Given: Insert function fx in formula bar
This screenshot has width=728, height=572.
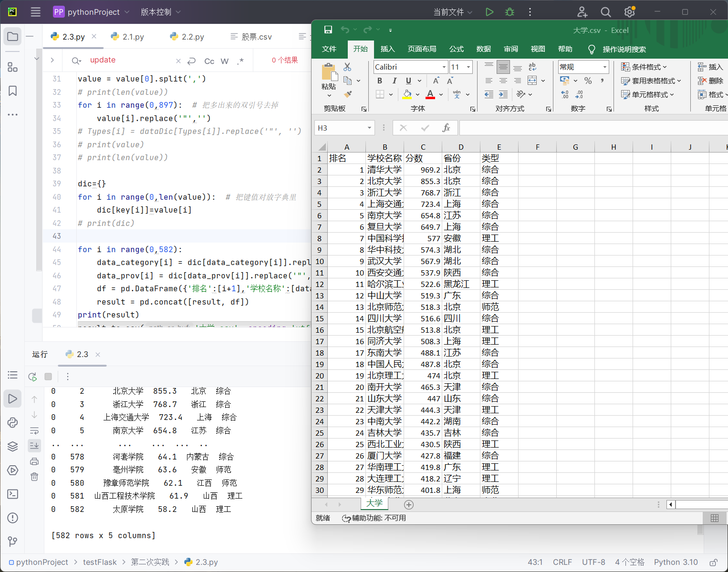Looking at the screenshot, I should coord(446,128).
